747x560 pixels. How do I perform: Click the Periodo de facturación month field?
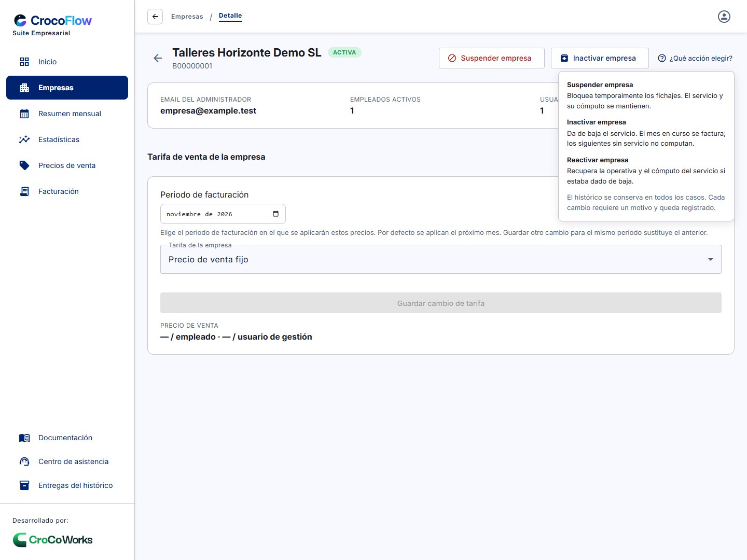click(223, 214)
